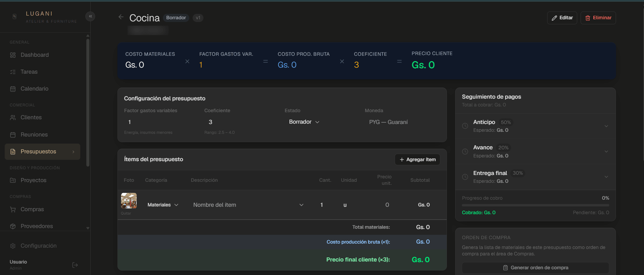Click the Progreso de cobro progress bar

(x=535, y=205)
